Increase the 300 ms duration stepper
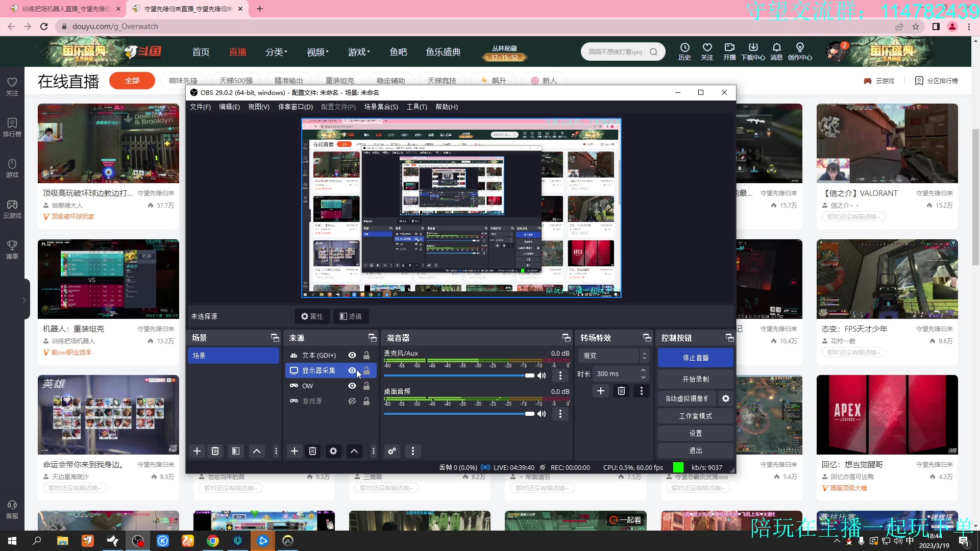The width and height of the screenshot is (980, 551). pyautogui.click(x=643, y=370)
